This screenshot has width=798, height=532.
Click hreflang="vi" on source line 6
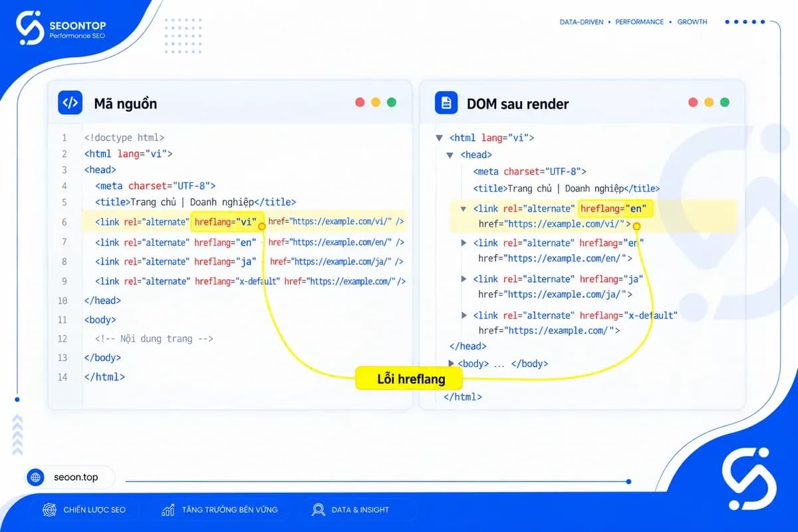point(225,222)
